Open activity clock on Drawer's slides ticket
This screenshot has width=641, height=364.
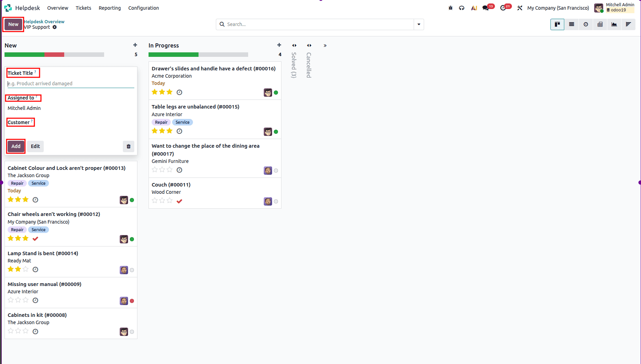point(179,92)
